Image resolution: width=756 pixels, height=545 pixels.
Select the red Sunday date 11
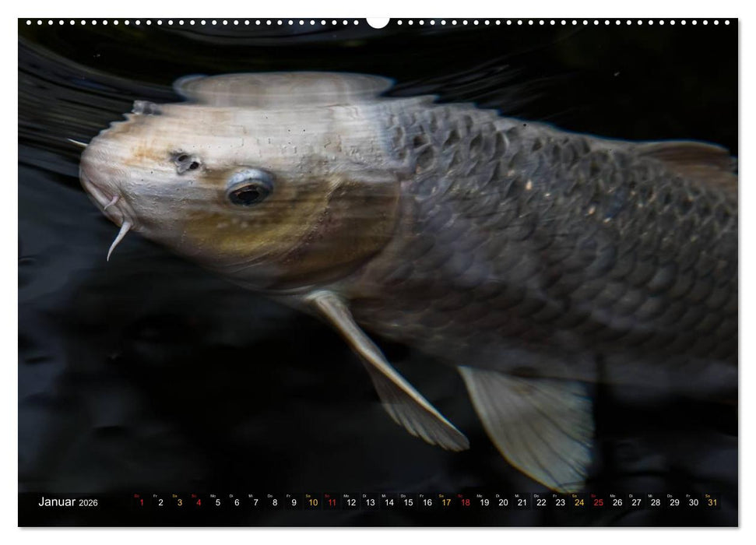point(332,505)
